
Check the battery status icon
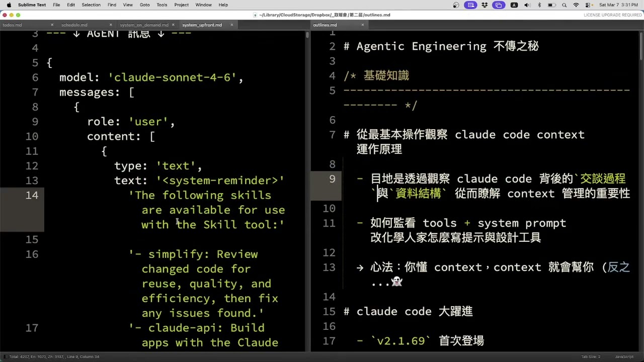552,5
